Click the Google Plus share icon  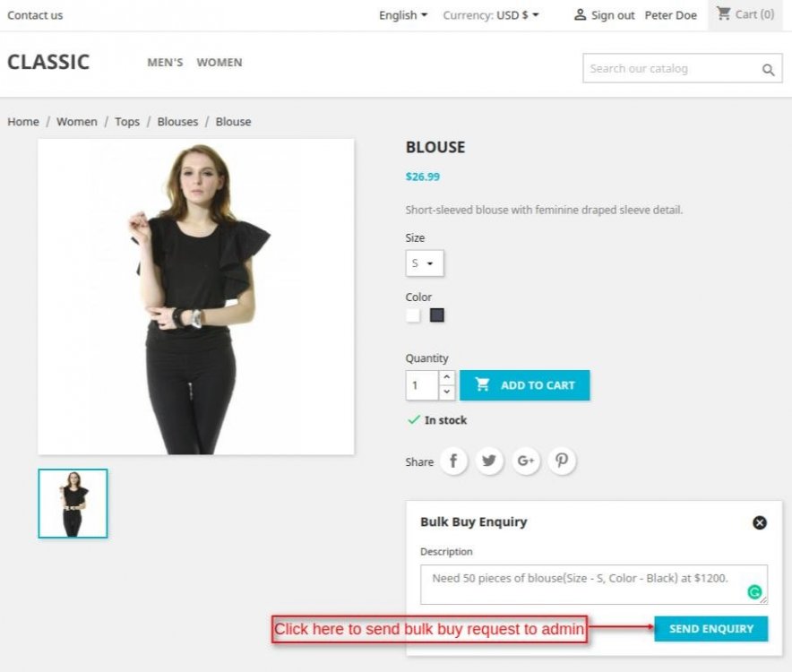(x=526, y=461)
